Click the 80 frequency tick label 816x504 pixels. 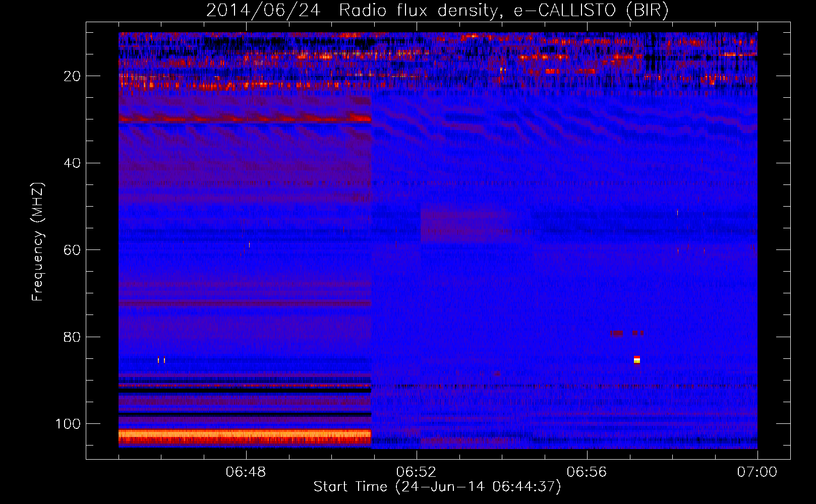click(72, 337)
